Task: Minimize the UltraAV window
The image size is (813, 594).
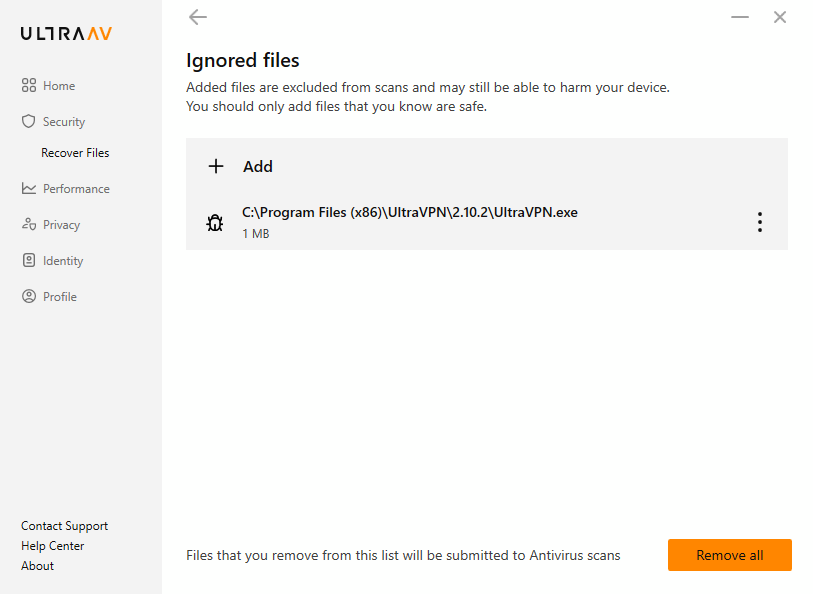Action: 740,17
